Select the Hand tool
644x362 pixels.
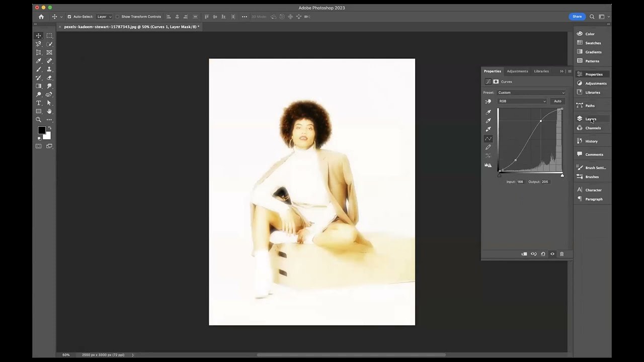[49, 111]
